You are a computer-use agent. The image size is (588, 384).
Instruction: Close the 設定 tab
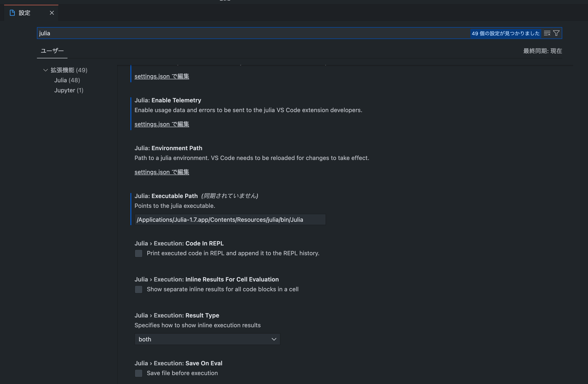pyautogui.click(x=52, y=13)
